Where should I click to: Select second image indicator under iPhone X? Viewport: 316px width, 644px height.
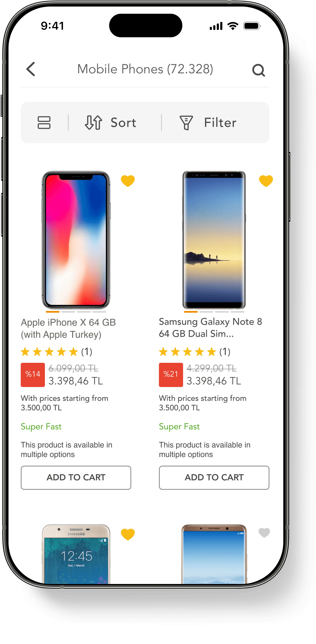(68, 312)
